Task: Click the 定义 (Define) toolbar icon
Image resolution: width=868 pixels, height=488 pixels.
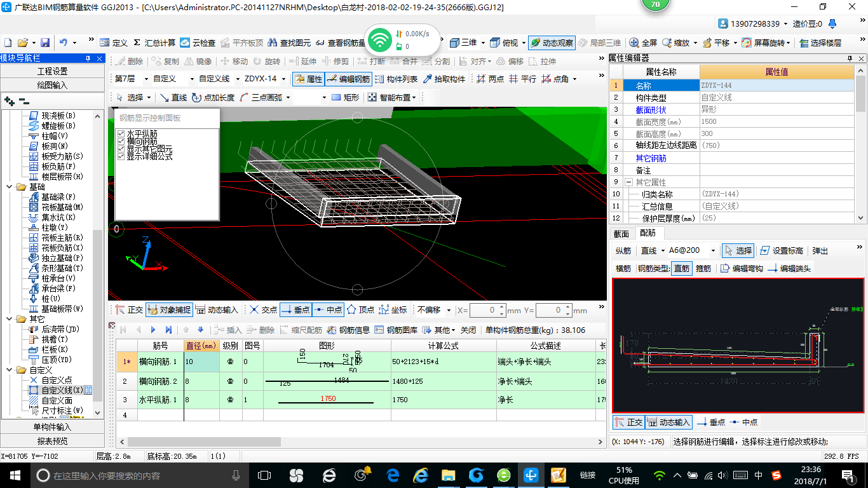Action: point(113,43)
